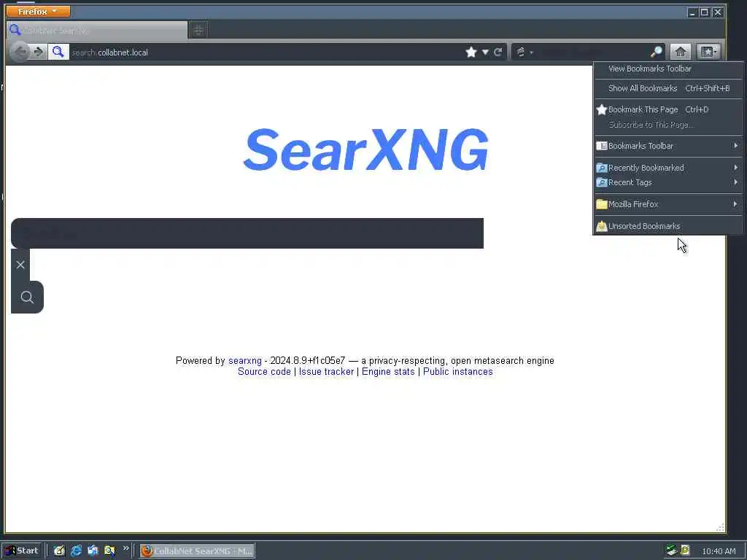
Task: Click the search bar magnifying glass icon
Action: pos(657,52)
